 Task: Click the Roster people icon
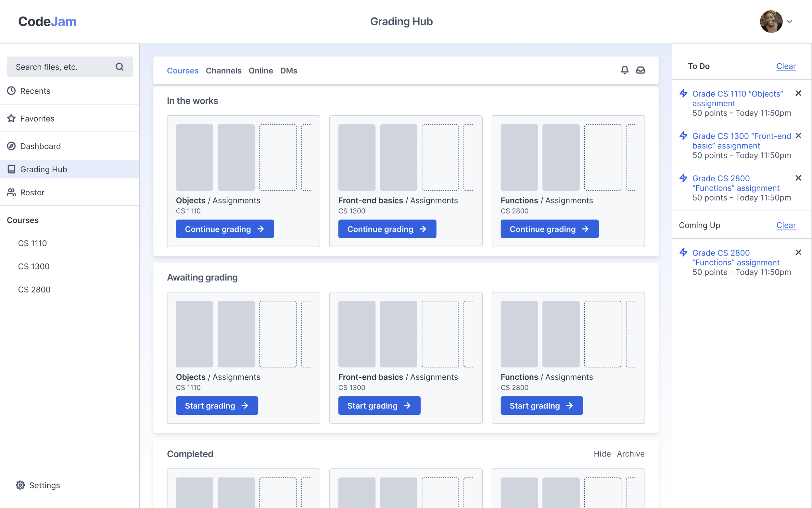tap(11, 192)
